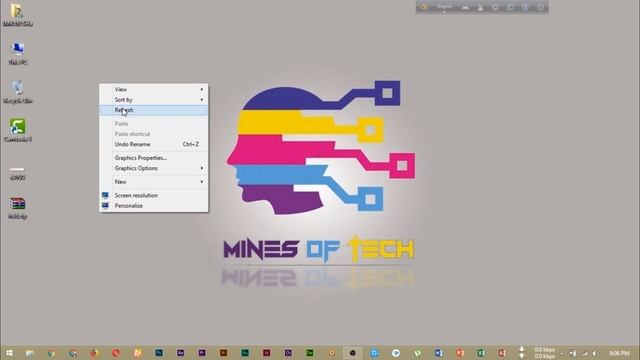Select the WinRAR archive icon on the desktop

click(x=18, y=208)
